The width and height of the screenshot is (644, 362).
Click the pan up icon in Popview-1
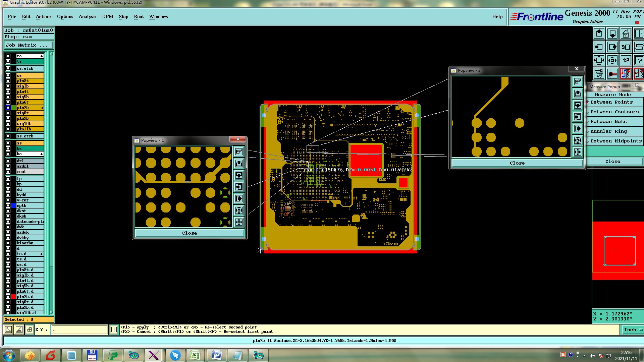pyautogui.click(x=239, y=163)
